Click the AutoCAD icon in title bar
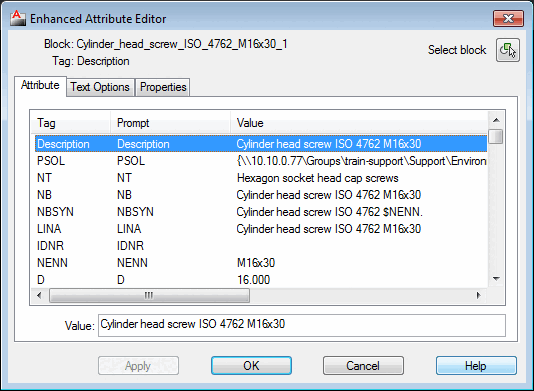534x391 pixels. pos(17,18)
